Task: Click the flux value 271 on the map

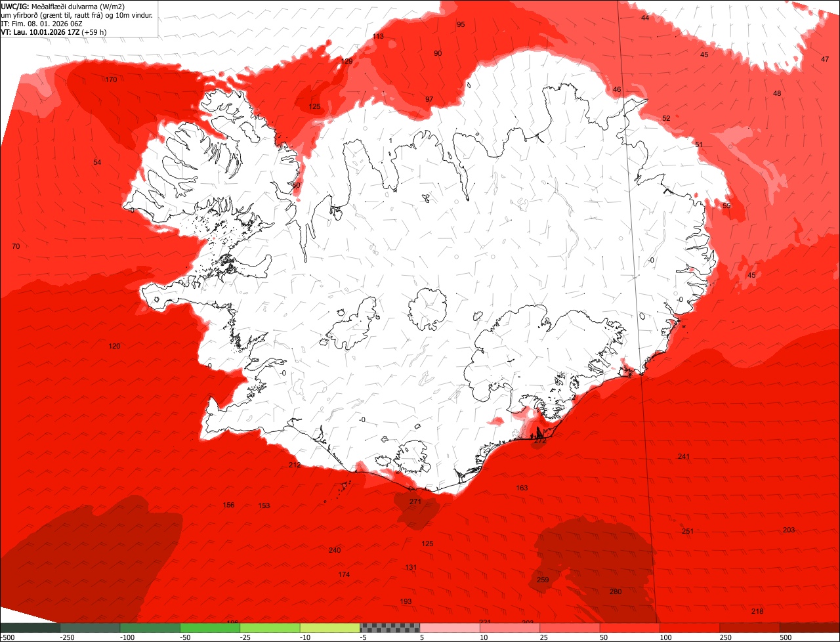Action: click(415, 502)
